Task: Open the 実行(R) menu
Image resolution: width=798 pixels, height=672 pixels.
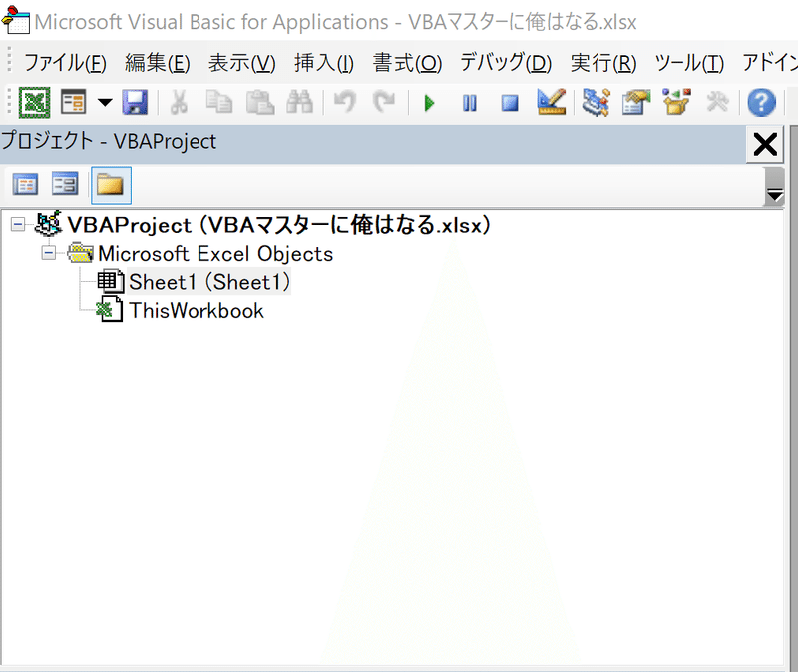Action: tap(603, 63)
